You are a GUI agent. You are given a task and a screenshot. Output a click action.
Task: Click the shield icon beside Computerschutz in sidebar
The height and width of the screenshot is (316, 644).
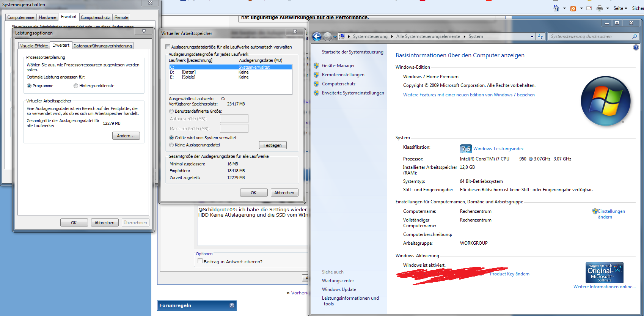(316, 84)
